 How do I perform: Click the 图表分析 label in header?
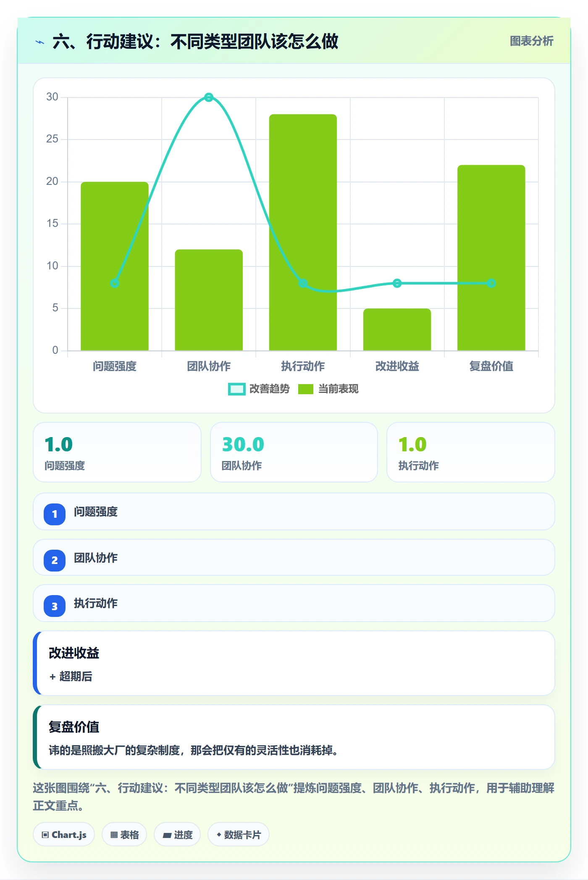coord(531,41)
